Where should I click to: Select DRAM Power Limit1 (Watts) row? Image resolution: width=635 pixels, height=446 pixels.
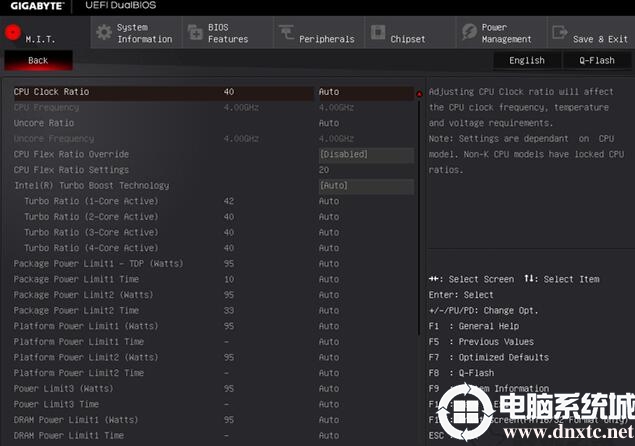[x=76, y=420]
